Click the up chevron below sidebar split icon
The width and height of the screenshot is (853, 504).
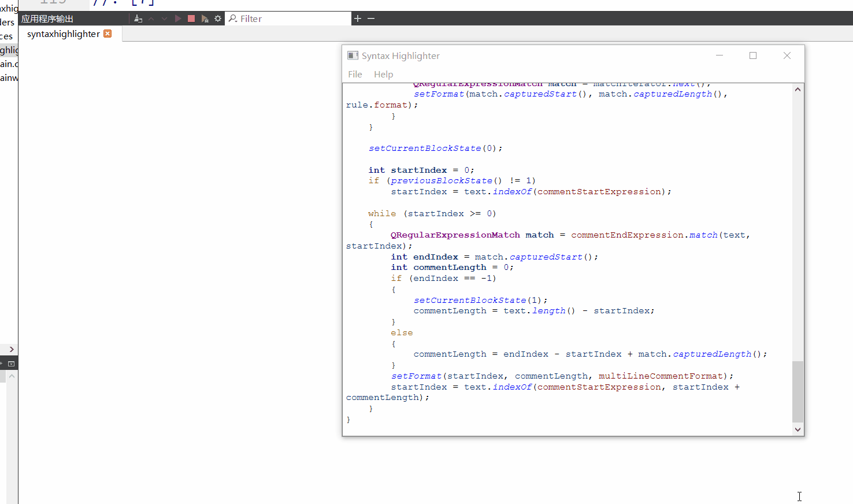(x=12, y=376)
